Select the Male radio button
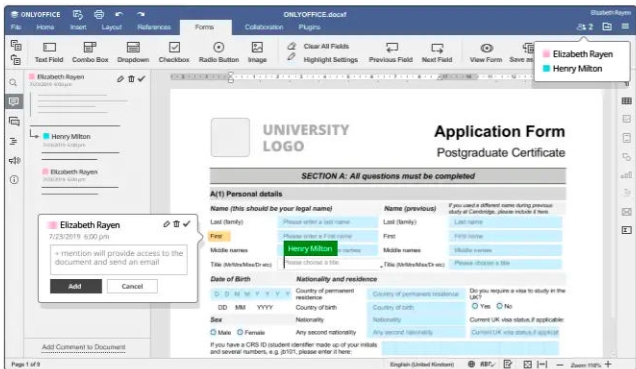Viewport: 636px width, 369px height. (x=213, y=332)
